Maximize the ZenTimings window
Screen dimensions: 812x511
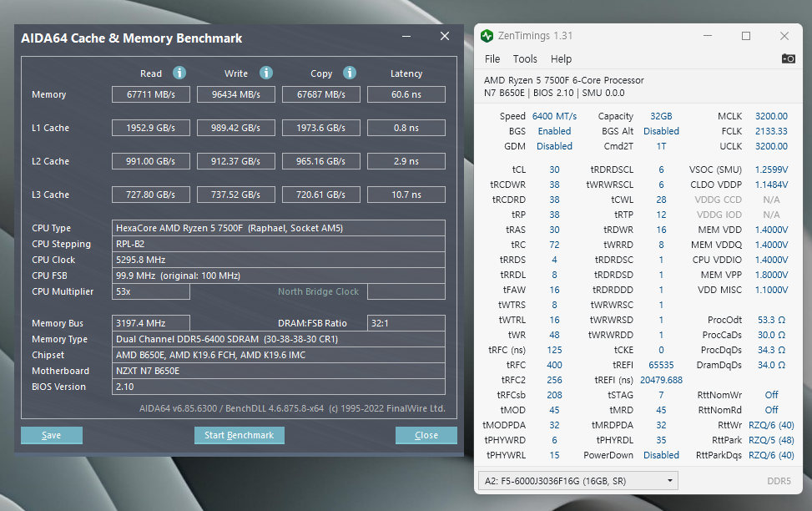pyautogui.click(x=746, y=36)
